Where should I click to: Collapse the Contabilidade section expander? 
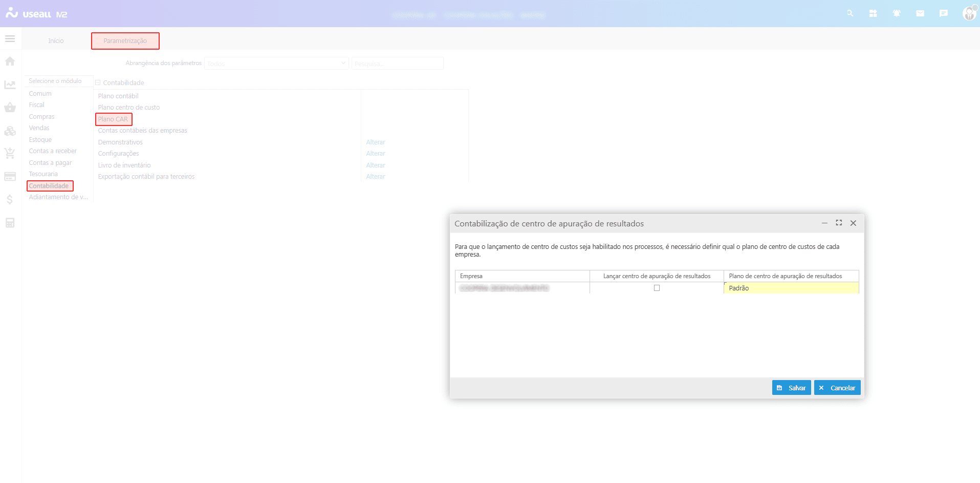[x=98, y=82]
